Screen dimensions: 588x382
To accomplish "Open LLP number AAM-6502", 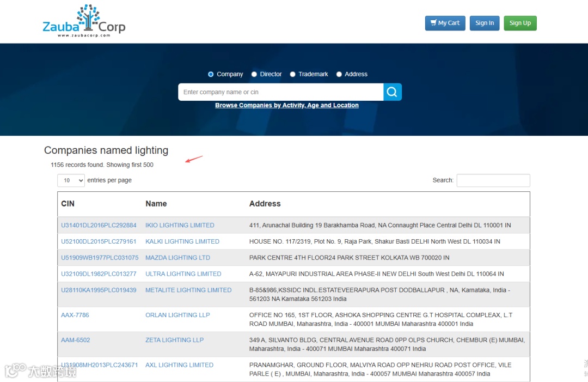I will pyautogui.click(x=75, y=340).
